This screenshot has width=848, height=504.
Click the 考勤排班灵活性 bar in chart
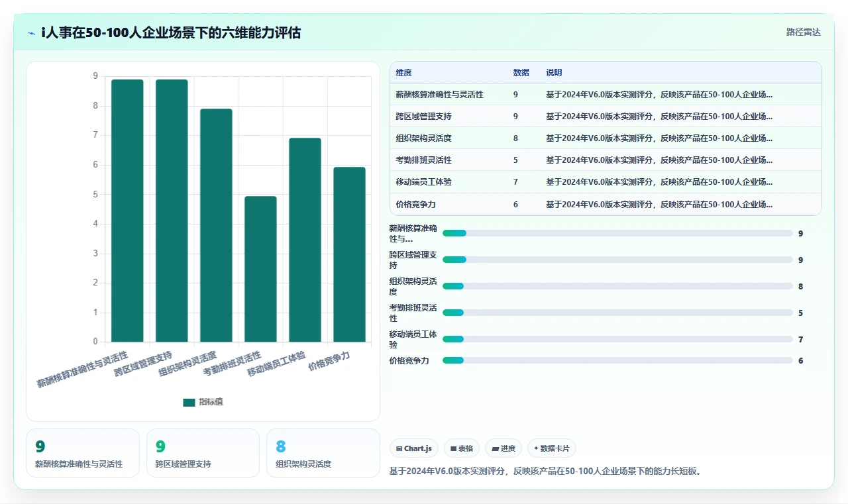pos(260,269)
